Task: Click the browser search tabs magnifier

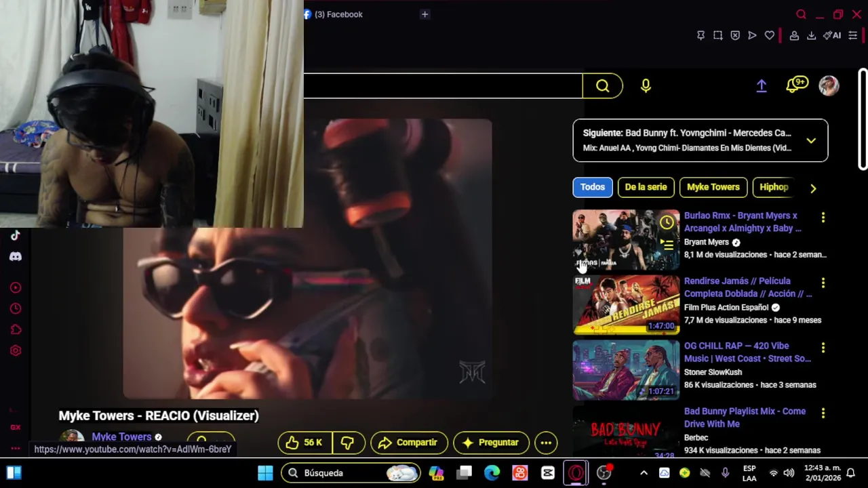Action: click(x=801, y=14)
